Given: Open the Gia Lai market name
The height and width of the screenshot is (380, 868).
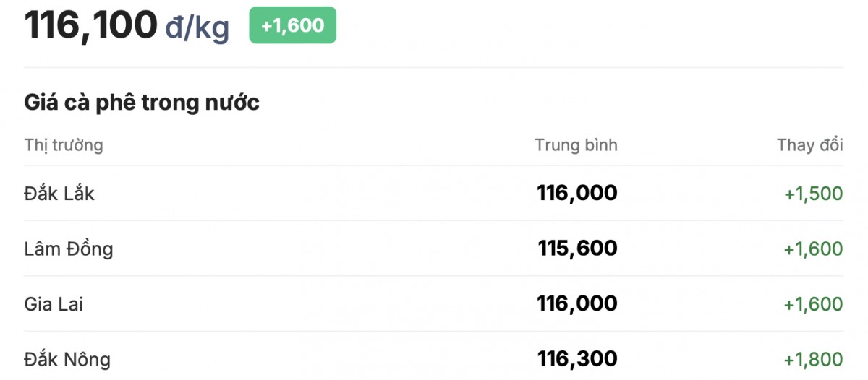Looking at the screenshot, I should (54, 304).
